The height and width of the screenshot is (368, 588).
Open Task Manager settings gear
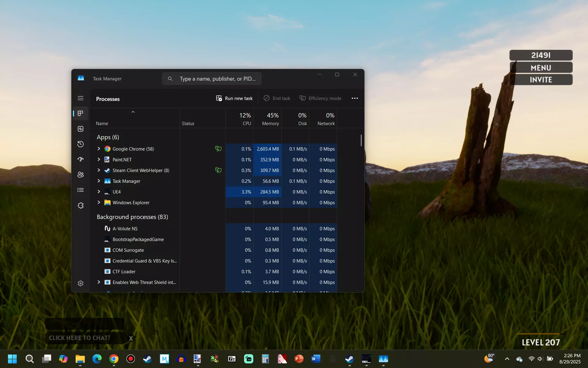click(81, 283)
